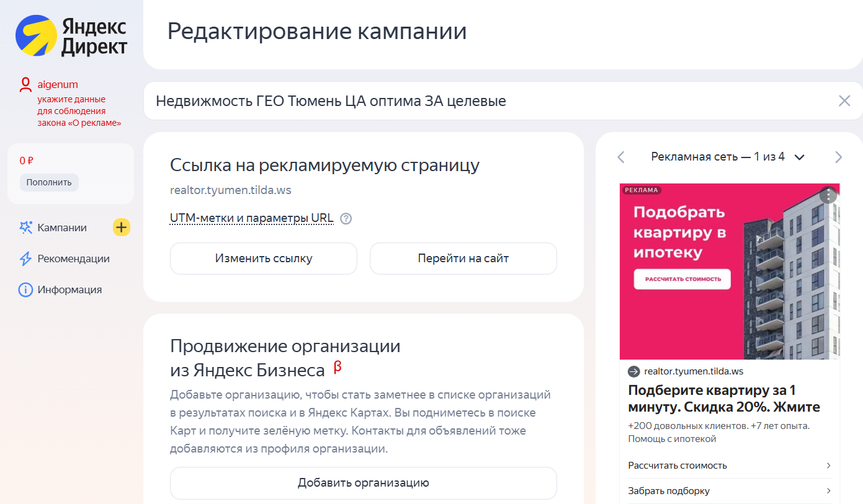Click the yellow plus icon next to Кампании
This screenshot has height=504, width=863.
click(121, 228)
